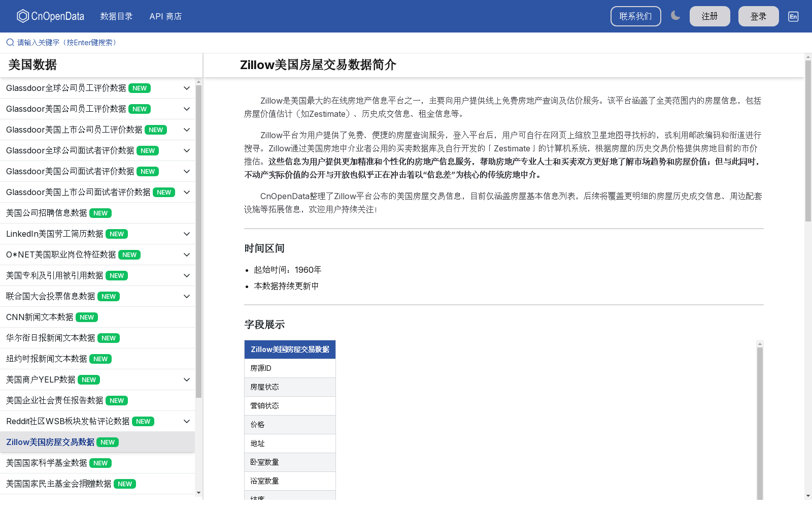Expand 美国专利及引用被引用数据 chevron

pos(187,275)
